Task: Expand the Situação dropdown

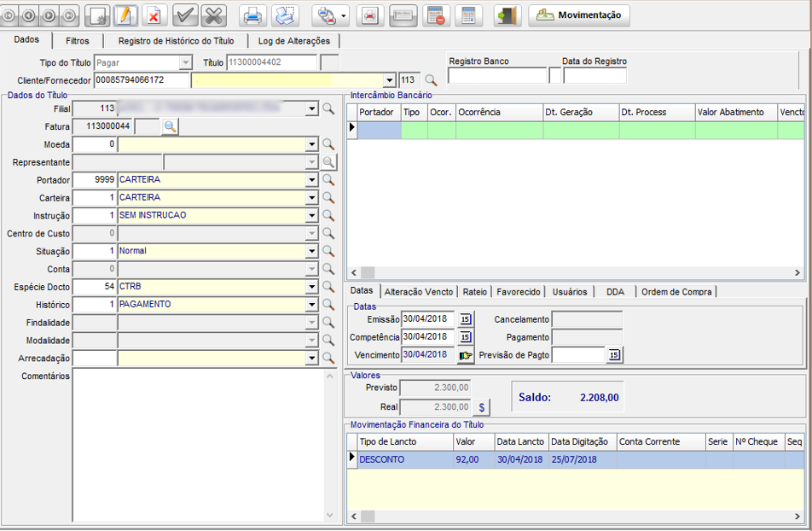Action: click(x=311, y=252)
